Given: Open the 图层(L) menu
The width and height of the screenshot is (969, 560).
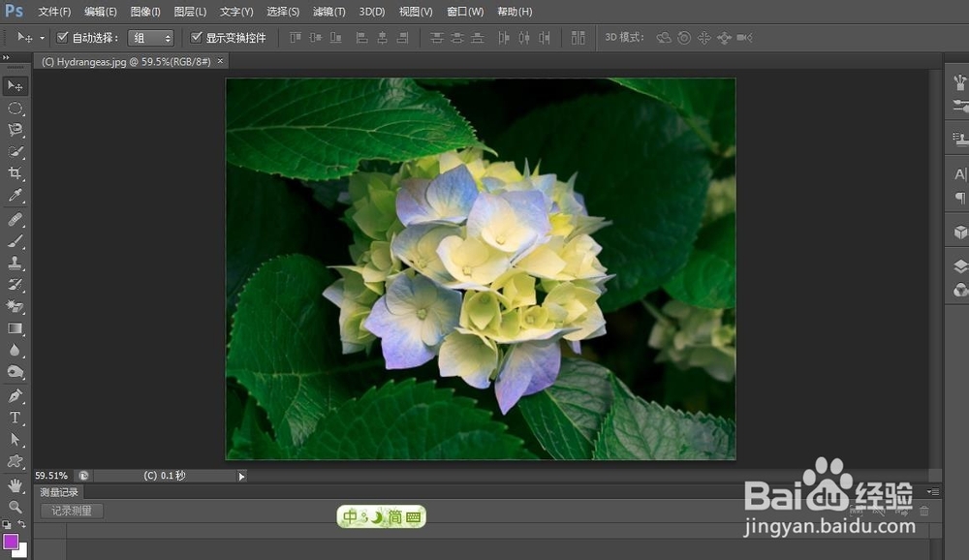Looking at the screenshot, I should (190, 12).
